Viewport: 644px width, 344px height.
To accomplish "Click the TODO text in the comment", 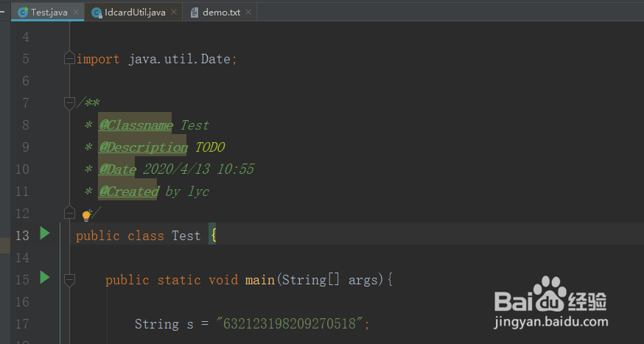I will pyautogui.click(x=210, y=147).
